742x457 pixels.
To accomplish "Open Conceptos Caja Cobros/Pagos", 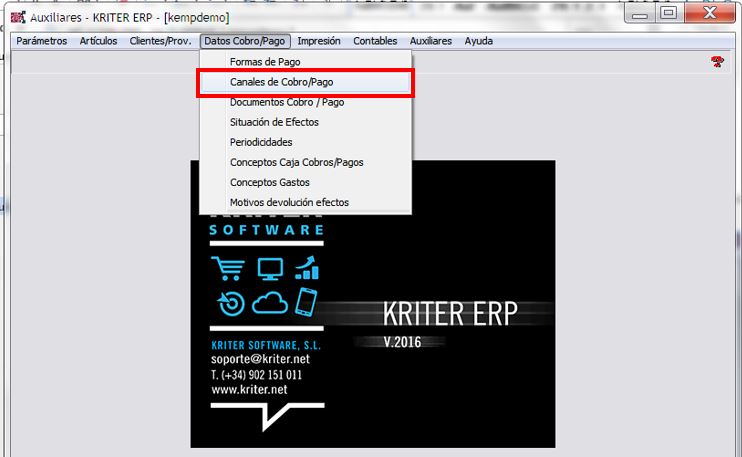I will pos(305,162).
